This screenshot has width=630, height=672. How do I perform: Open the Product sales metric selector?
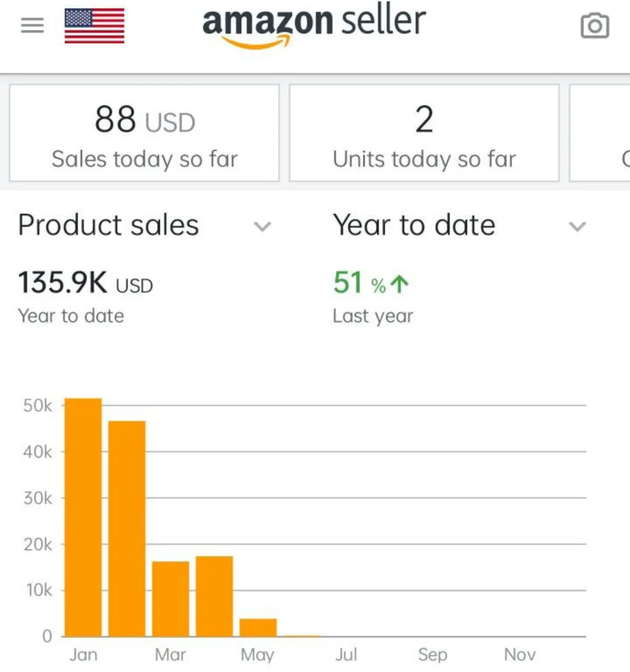(109, 226)
